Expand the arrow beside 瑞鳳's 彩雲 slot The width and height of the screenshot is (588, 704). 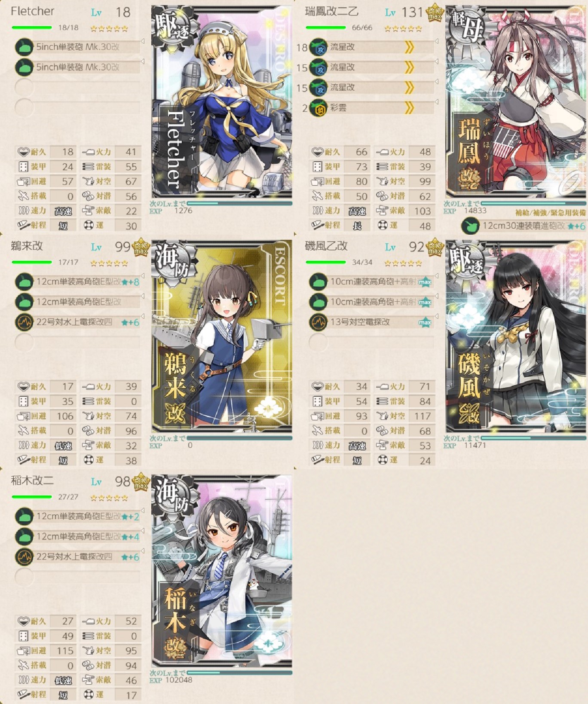pos(436,102)
